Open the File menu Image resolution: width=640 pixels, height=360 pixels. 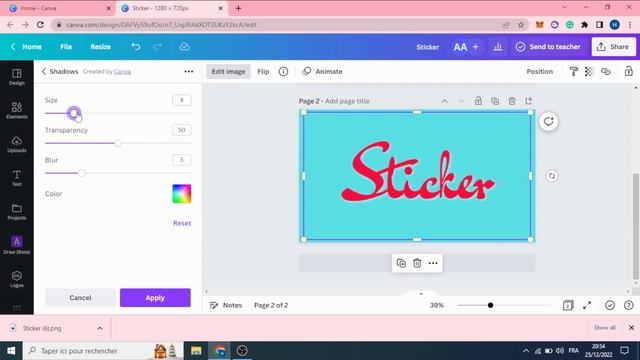66,47
